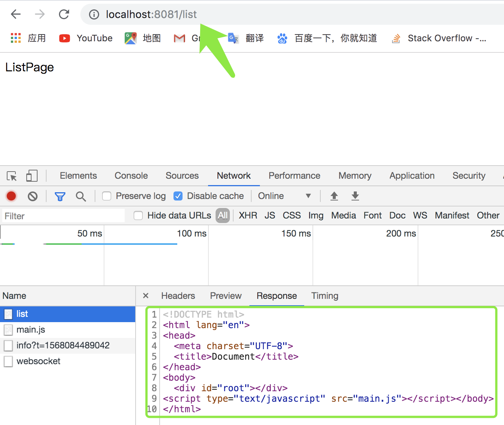Click the browser forward arrow
This screenshot has height=425, width=504.
click(40, 14)
